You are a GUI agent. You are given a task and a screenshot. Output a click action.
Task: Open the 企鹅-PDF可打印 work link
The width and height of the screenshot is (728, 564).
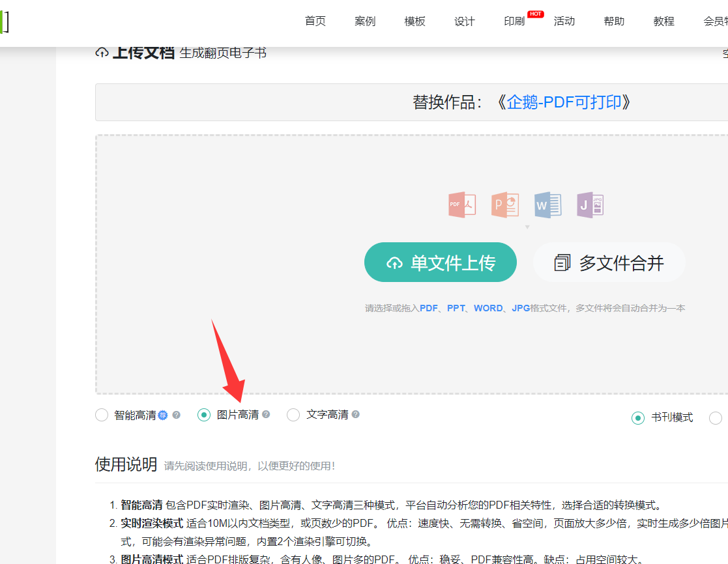[x=564, y=102]
